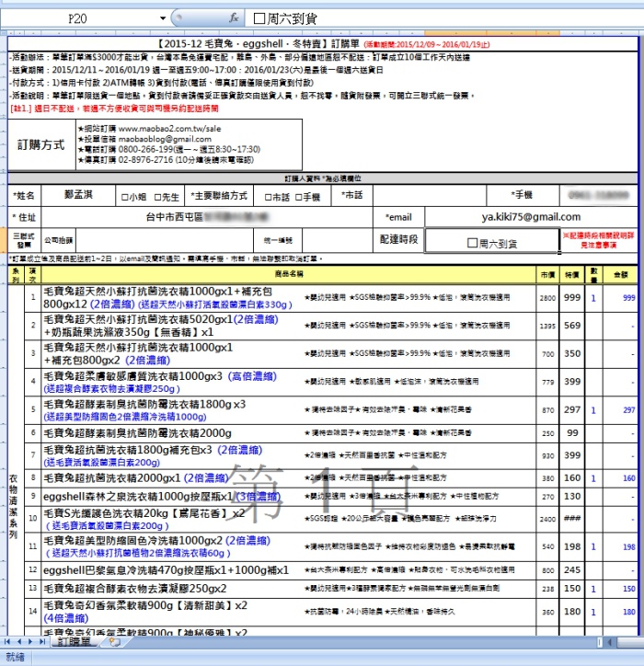Select item 6 毛寶兔超酵素制臭抗菌防霉洗衣精2000g

click(x=138, y=433)
